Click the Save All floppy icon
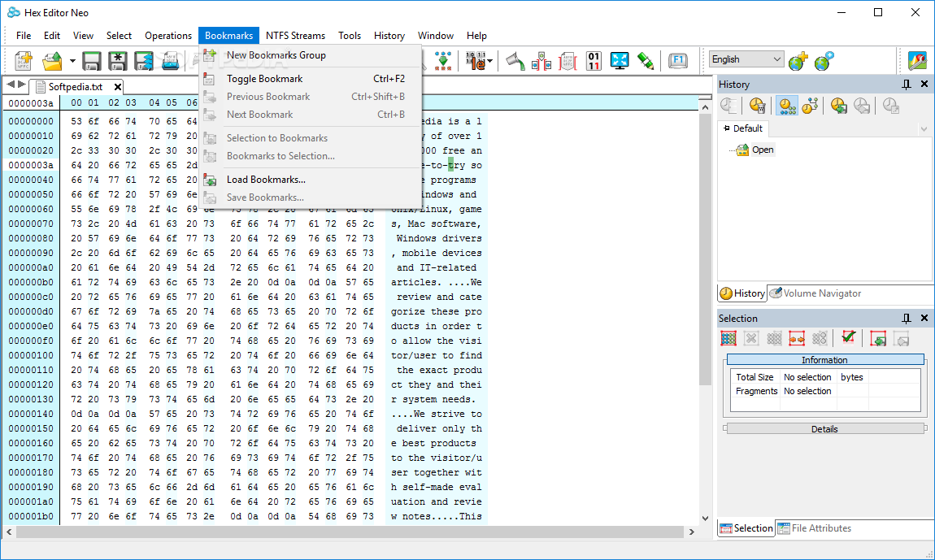 pyautogui.click(x=144, y=61)
